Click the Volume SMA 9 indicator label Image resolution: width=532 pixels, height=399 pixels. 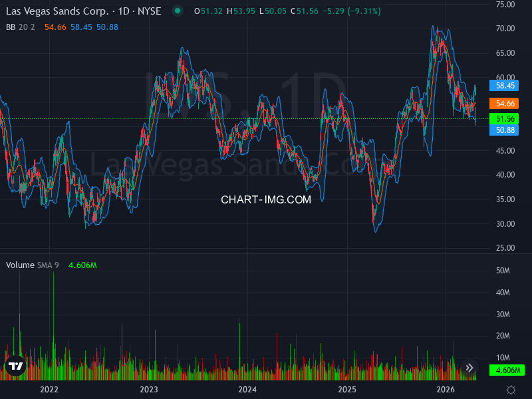click(32, 265)
